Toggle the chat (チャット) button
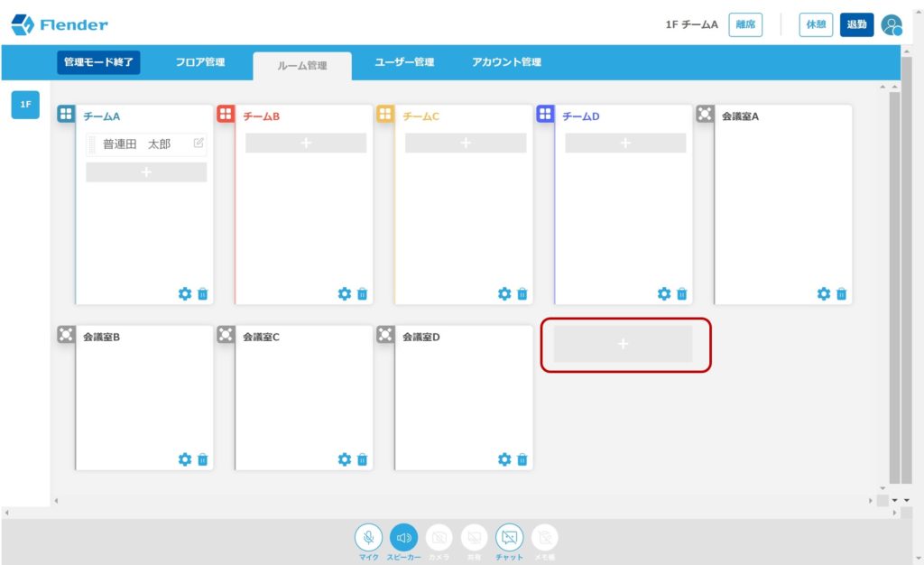This screenshot has height=565, width=924. coord(509,537)
